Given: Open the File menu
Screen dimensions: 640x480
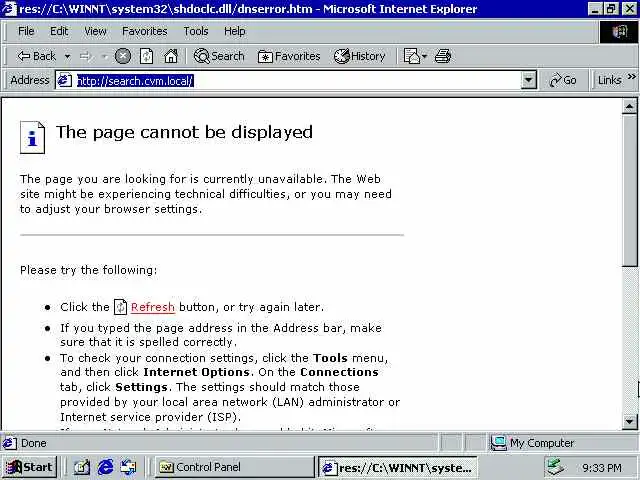Looking at the screenshot, I should click(x=26, y=31).
